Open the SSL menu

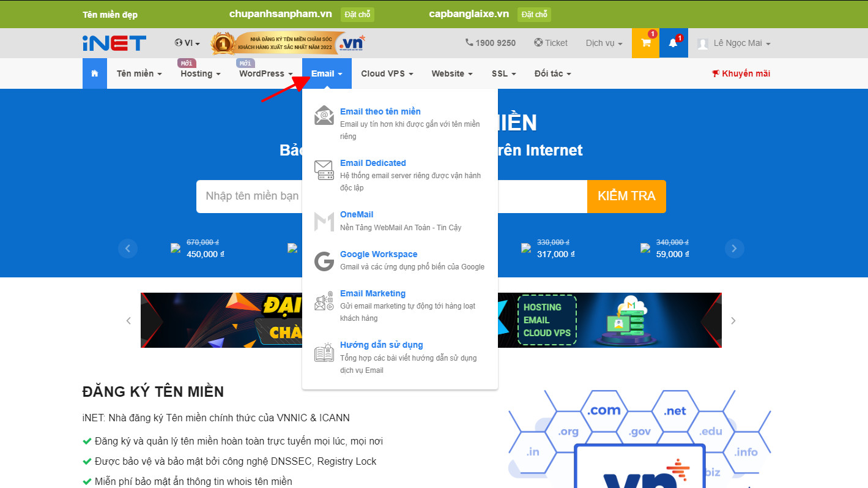click(x=503, y=73)
